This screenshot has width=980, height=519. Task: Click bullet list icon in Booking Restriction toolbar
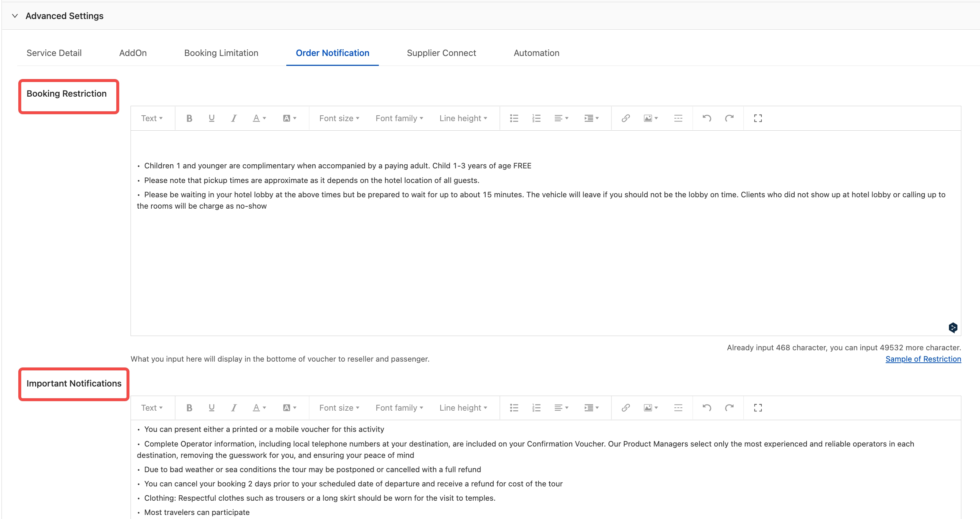(514, 119)
